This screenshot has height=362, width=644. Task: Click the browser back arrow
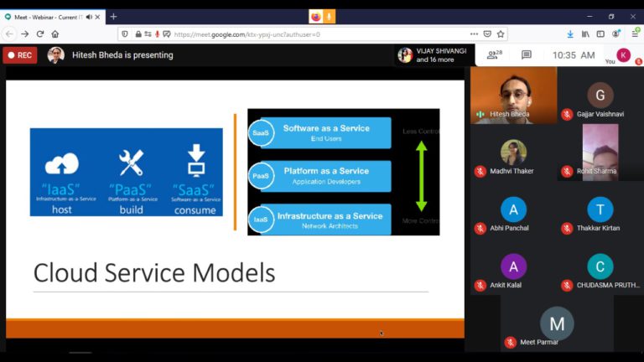pyautogui.click(x=9, y=34)
